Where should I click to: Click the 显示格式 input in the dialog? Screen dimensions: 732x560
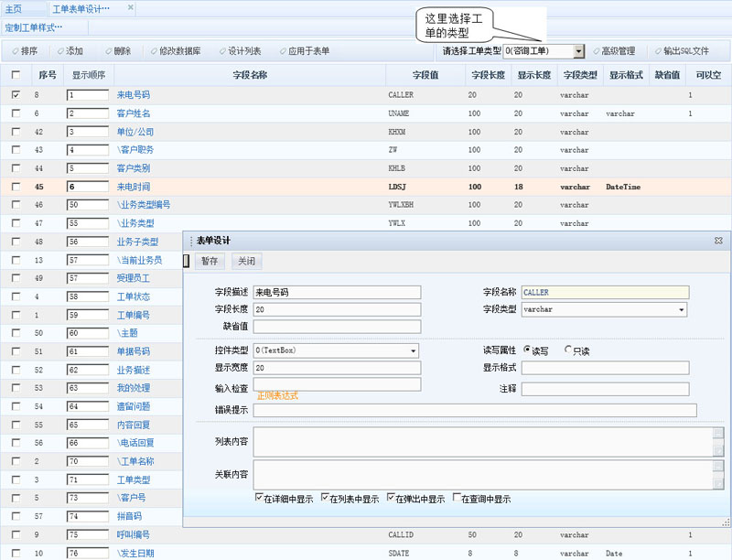point(606,368)
